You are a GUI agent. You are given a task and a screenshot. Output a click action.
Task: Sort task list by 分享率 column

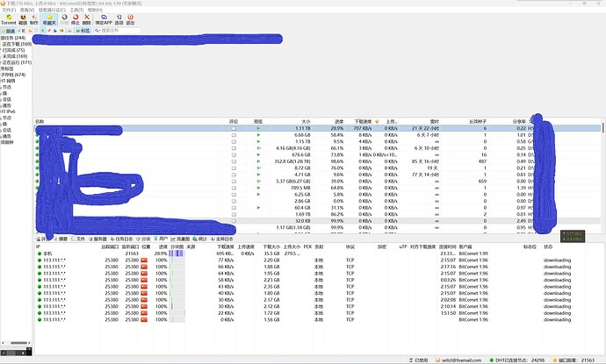coord(519,122)
